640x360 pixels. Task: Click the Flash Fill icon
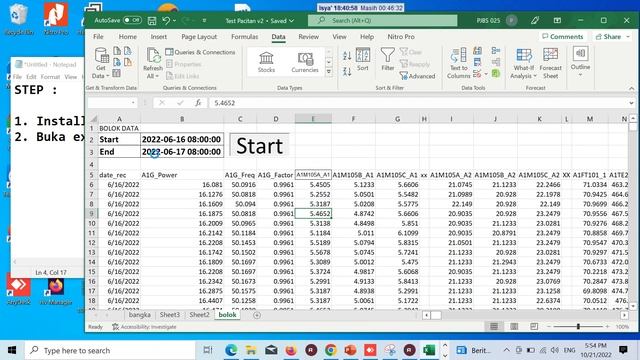coord(477,51)
